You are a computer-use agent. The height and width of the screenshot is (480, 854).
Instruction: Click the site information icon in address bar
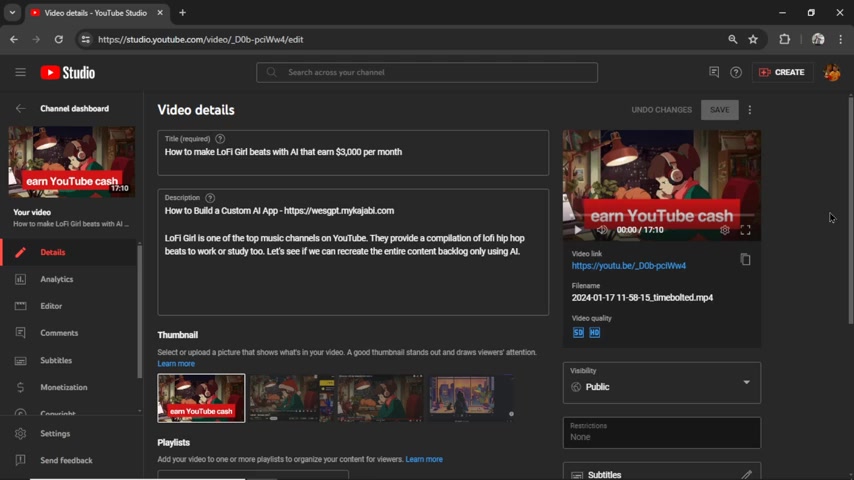tap(86, 39)
